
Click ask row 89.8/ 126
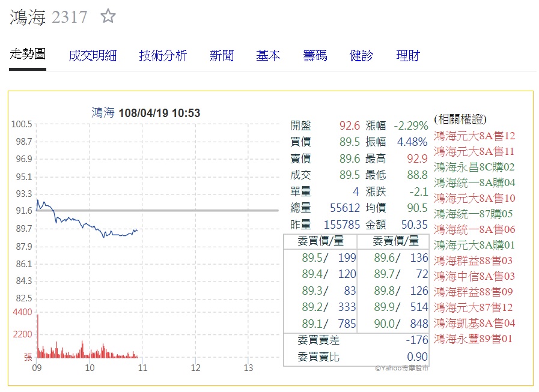click(x=401, y=291)
